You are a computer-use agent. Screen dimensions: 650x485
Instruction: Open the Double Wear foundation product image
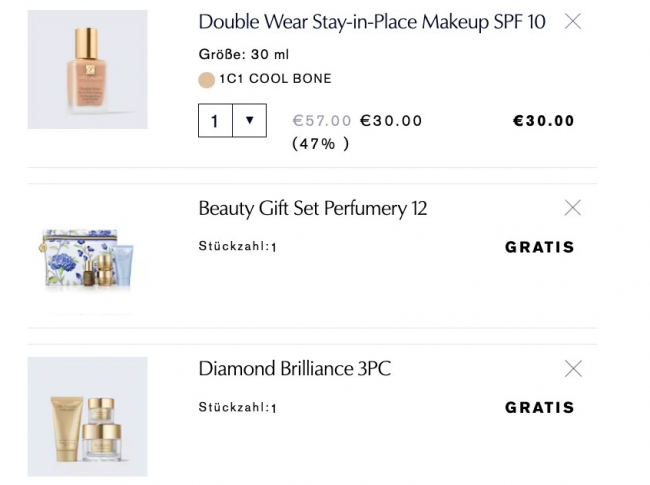point(87,69)
